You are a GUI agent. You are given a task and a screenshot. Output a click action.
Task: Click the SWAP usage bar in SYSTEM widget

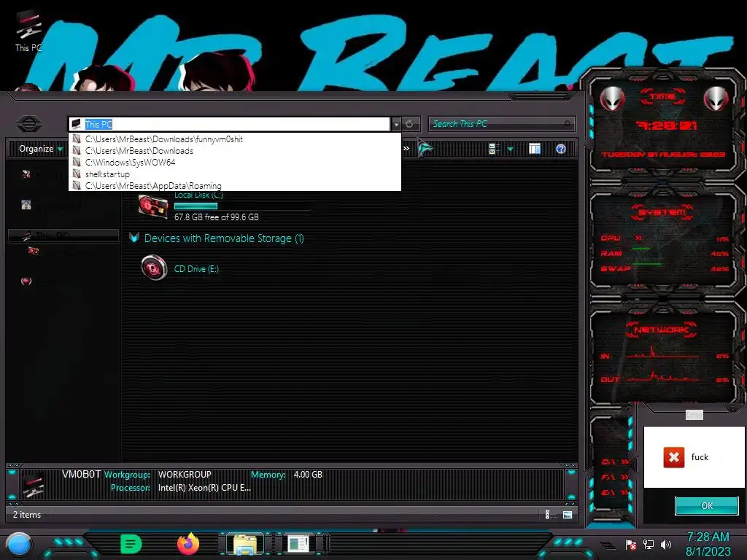point(646,263)
